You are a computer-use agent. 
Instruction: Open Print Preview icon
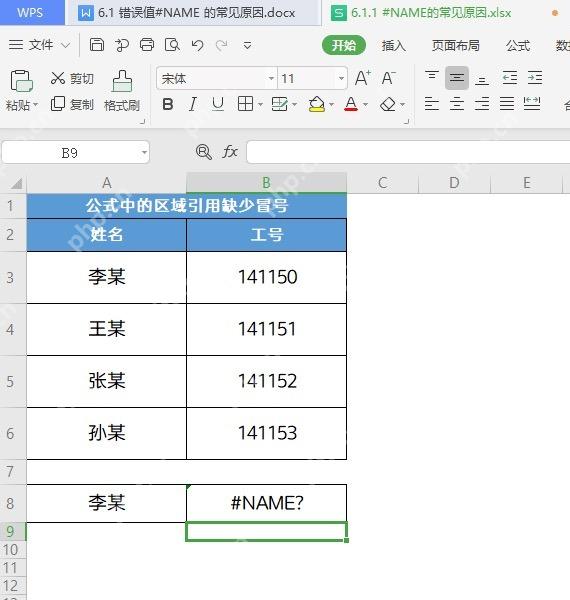pos(172,45)
